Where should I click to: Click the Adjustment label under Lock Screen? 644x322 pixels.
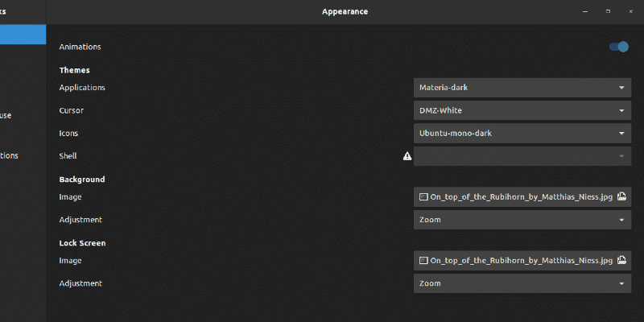pyautogui.click(x=80, y=283)
